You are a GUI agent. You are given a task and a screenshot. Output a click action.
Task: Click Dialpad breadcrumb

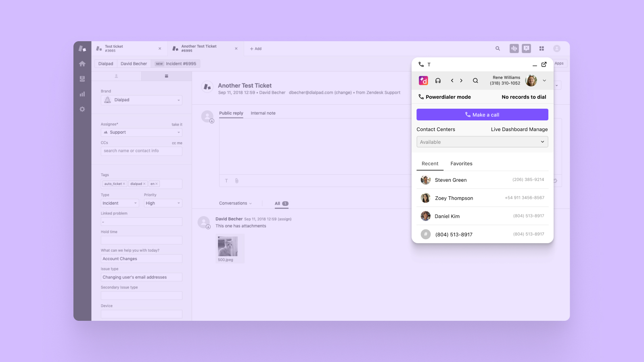tap(106, 64)
